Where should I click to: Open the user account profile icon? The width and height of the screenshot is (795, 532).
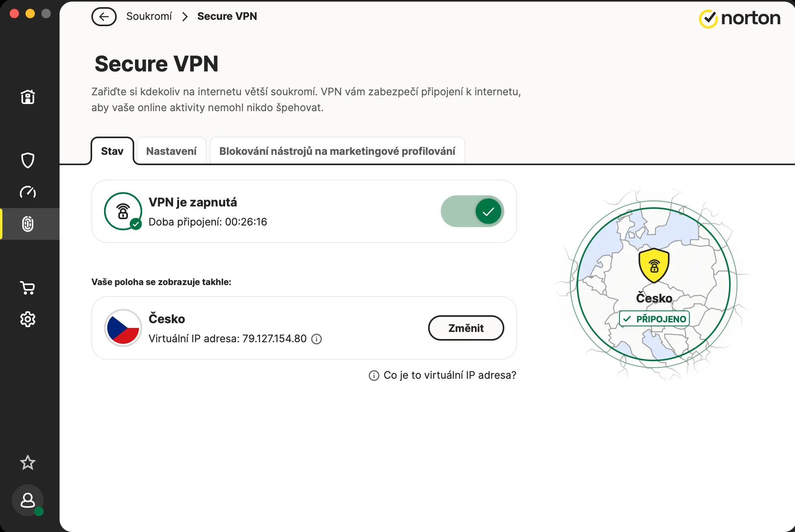[28, 500]
